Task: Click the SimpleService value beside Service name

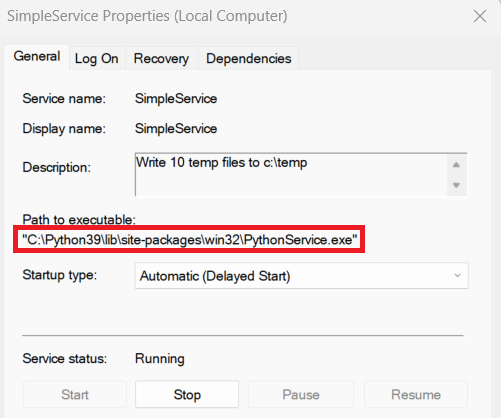Action: click(x=176, y=99)
